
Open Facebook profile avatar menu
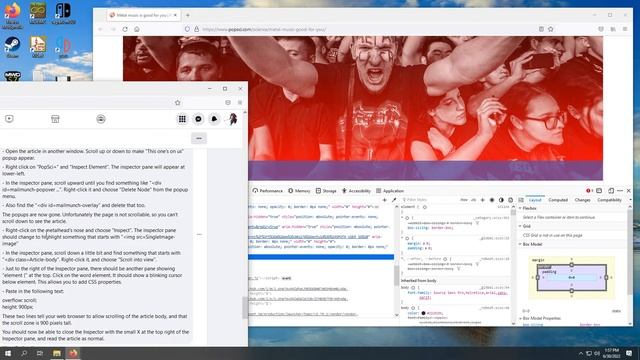pyautogui.click(x=233, y=119)
